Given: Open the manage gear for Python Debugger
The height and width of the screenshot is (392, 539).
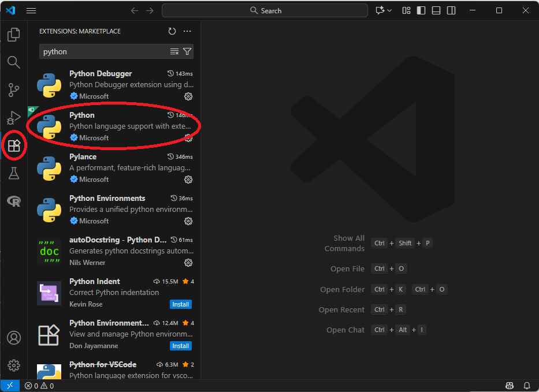Looking at the screenshot, I should tap(188, 96).
